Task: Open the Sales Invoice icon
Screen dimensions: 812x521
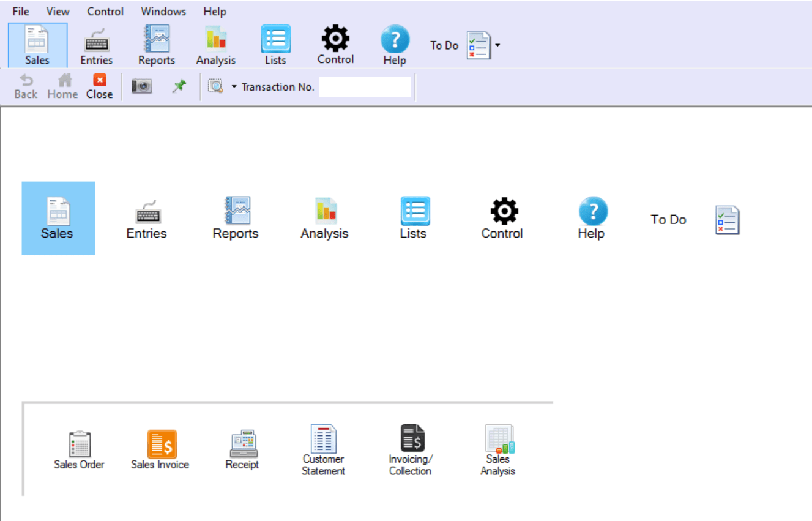Action: (160, 443)
